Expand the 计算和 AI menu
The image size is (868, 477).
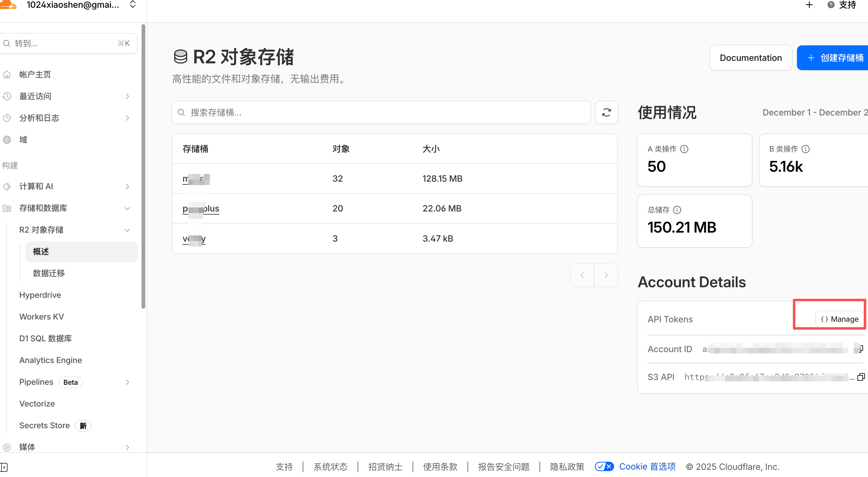pos(127,186)
